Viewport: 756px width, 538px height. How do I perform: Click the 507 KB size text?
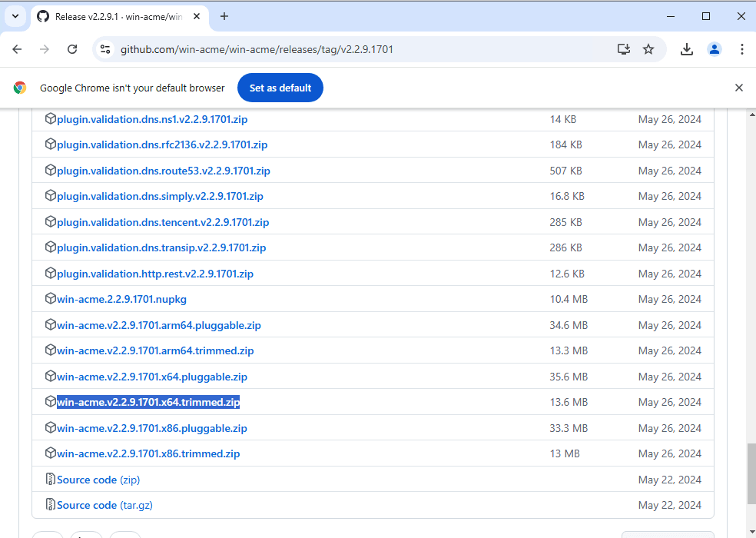coord(565,171)
